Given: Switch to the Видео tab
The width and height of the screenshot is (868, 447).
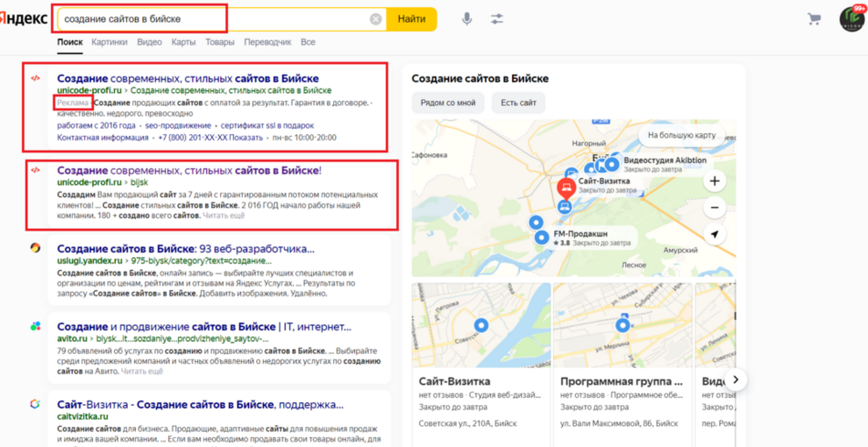Looking at the screenshot, I should click(149, 42).
